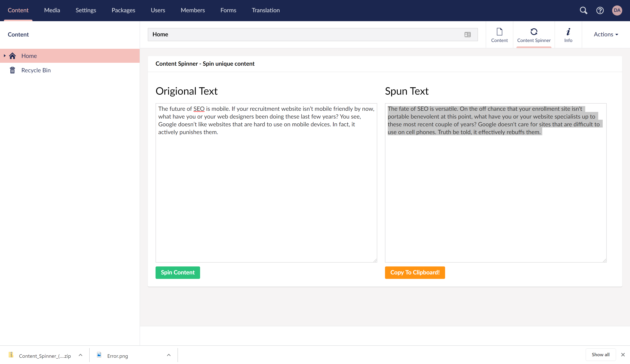The image size is (630, 364).
Task: Open the help question mark icon
Action: (x=600, y=10)
